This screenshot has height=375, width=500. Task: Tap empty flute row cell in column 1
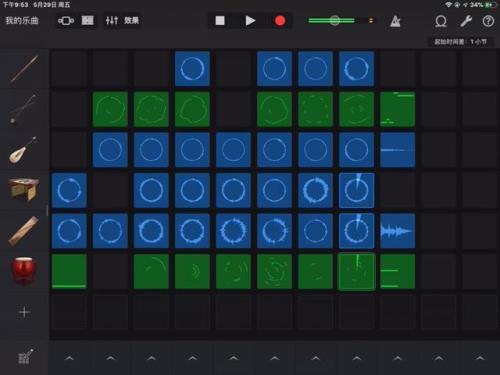(69, 69)
